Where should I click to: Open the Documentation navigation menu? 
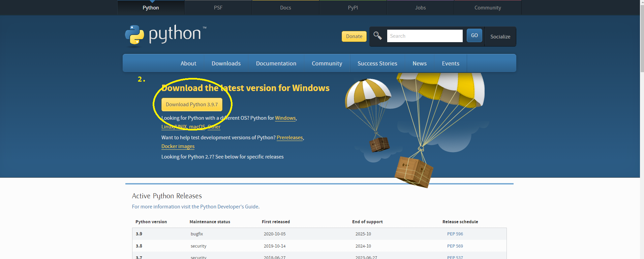tap(276, 63)
